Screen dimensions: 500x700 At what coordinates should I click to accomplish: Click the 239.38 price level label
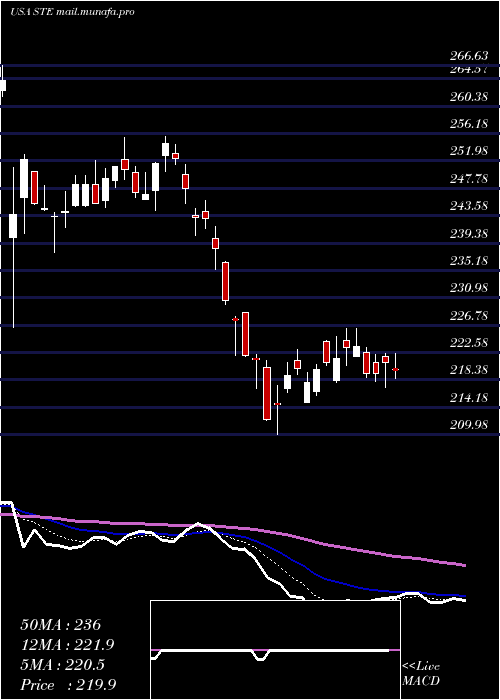(468, 233)
